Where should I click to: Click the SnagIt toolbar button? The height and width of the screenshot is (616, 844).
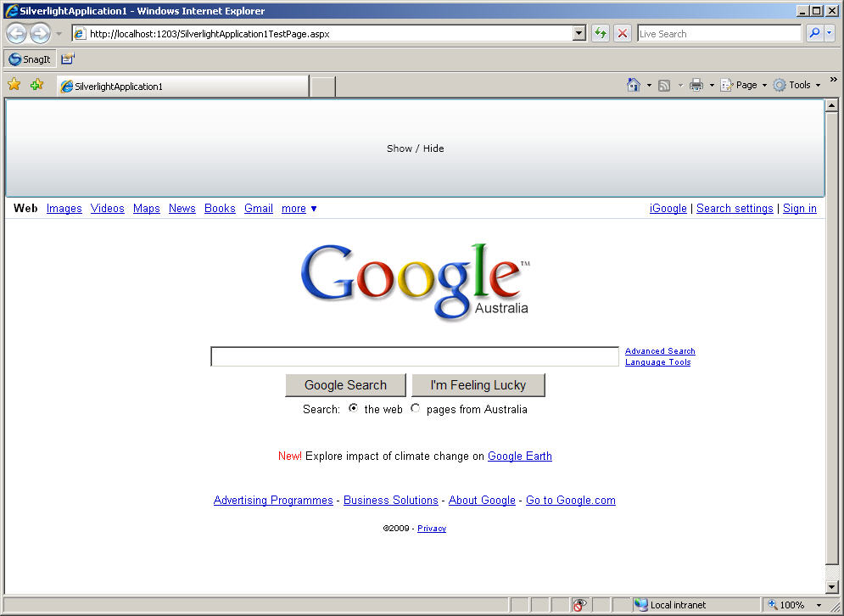[x=30, y=59]
